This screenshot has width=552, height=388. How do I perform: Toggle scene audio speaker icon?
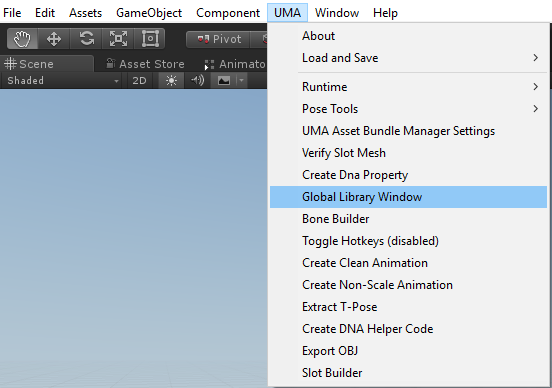(197, 81)
